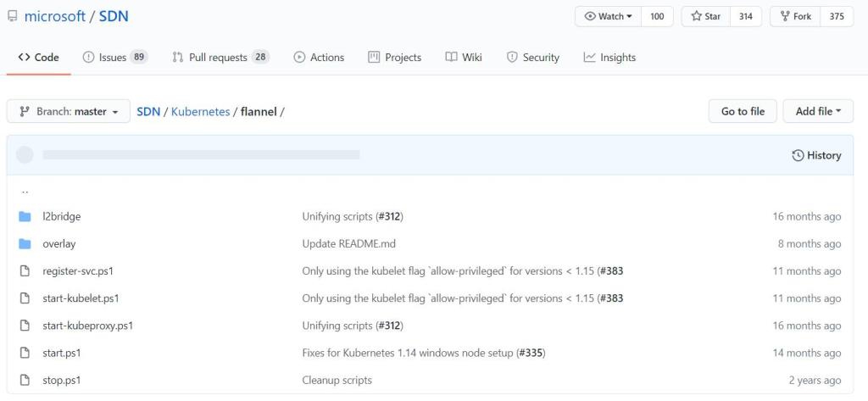Open the Watch notifications dropdown

pos(608,16)
